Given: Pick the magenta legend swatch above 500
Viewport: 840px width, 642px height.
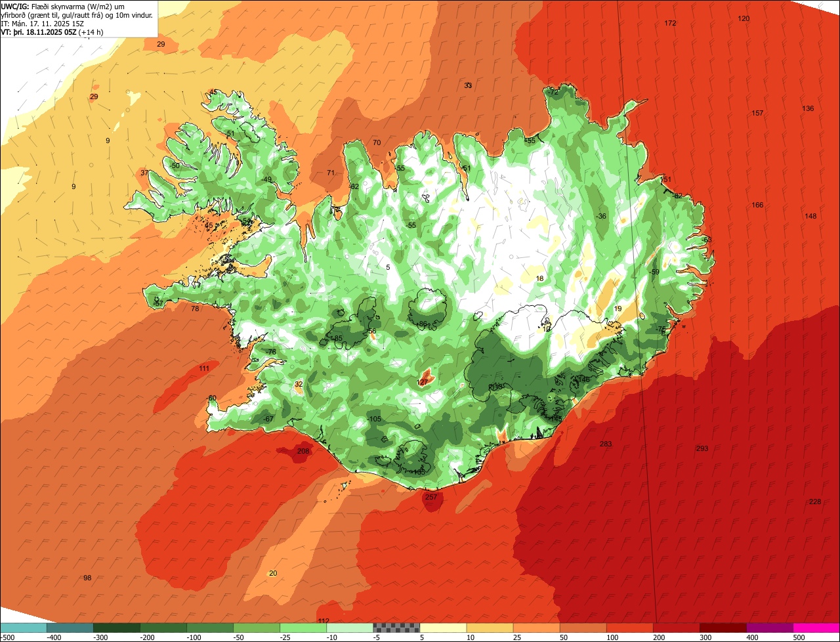Looking at the screenshot, I should [816, 628].
